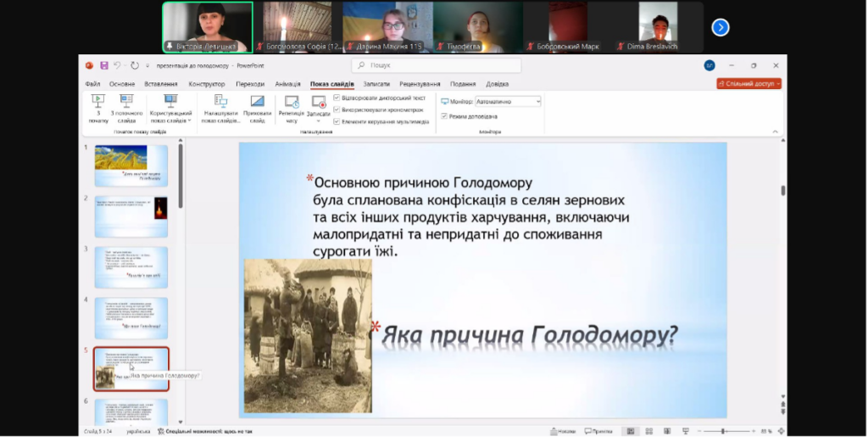Switch to the Основне tab

[122, 84]
